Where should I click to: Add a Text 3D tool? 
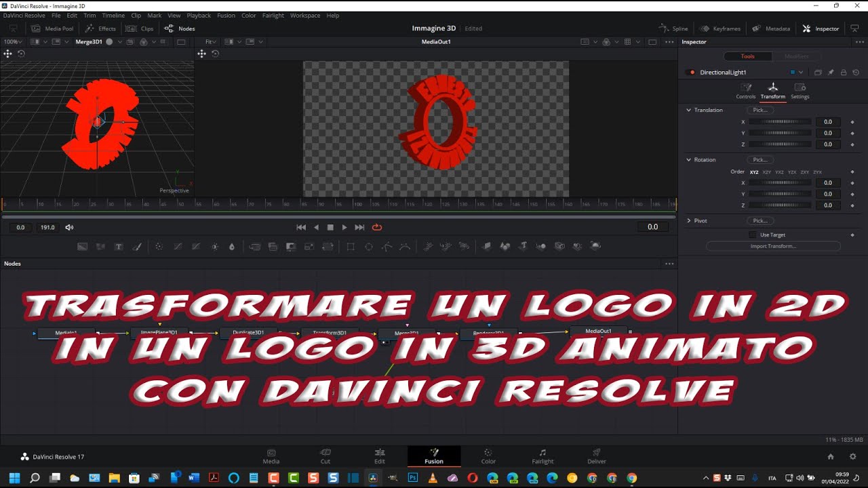[523, 247]
